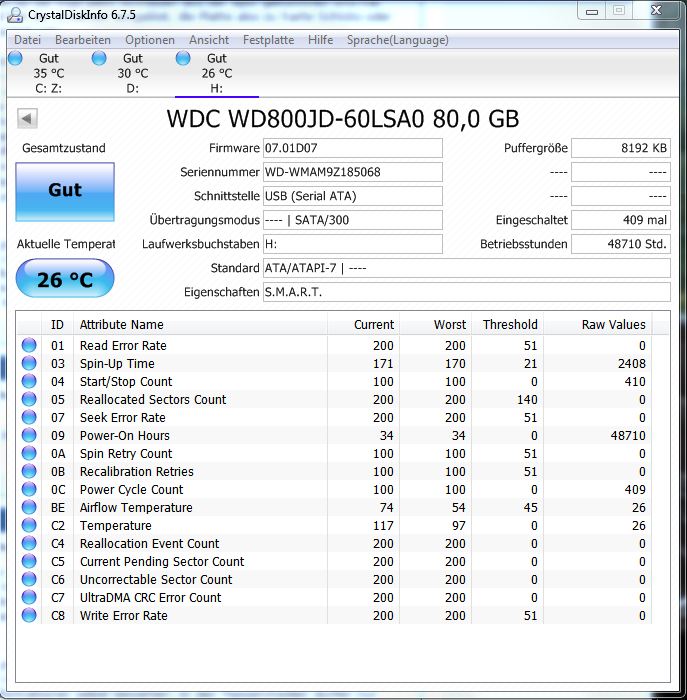The width and height of the screenshot is (687, 700).
Task: Click the status orb for Start/Stop Count
Action: [29, 381]
